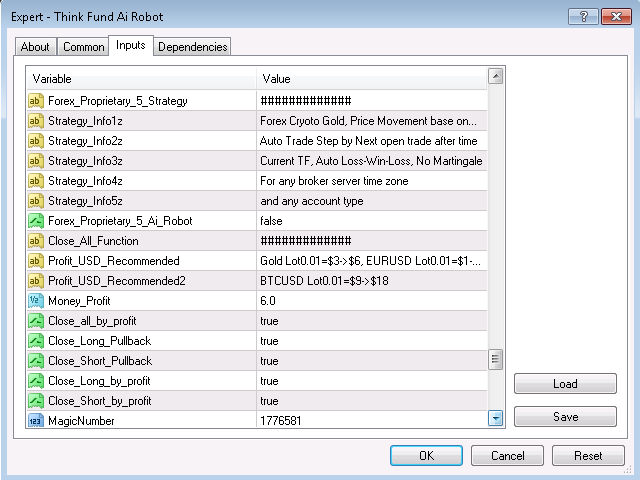The height and width of the screenshot is (480, 640).
Task: Click the boolean icon of Forex_Proprietary_5_Ai_Robot
Action: (x=36, y=221)
